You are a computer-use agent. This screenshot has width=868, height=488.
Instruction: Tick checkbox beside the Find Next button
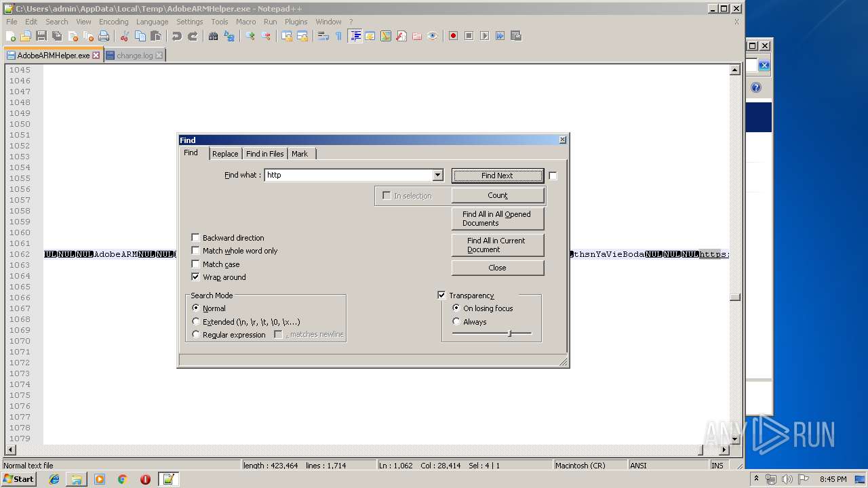553,176
